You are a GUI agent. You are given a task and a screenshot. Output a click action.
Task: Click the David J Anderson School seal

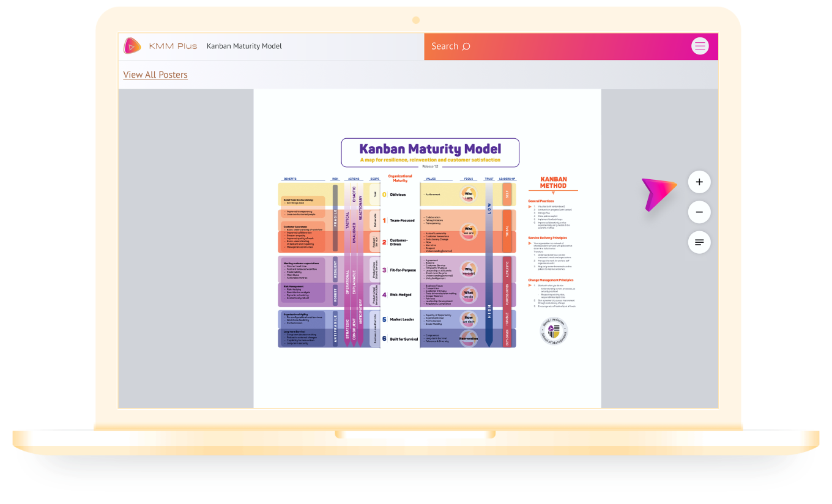click(553, 332)
